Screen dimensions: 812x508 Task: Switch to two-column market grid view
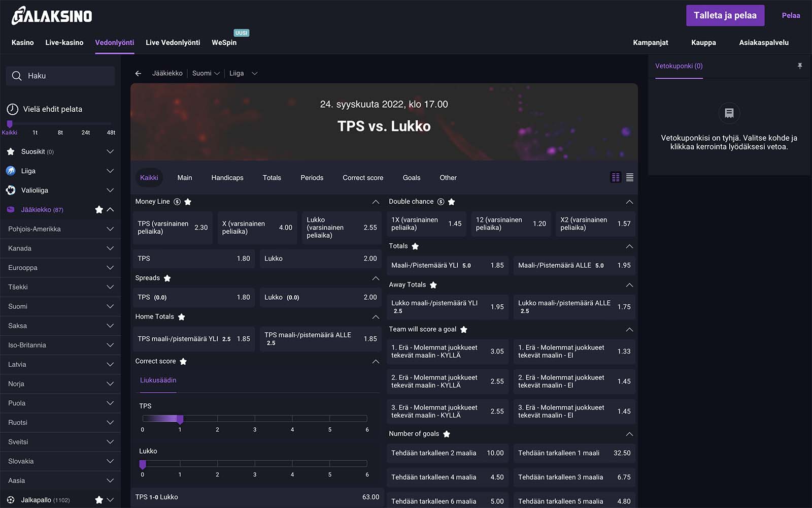616,177
